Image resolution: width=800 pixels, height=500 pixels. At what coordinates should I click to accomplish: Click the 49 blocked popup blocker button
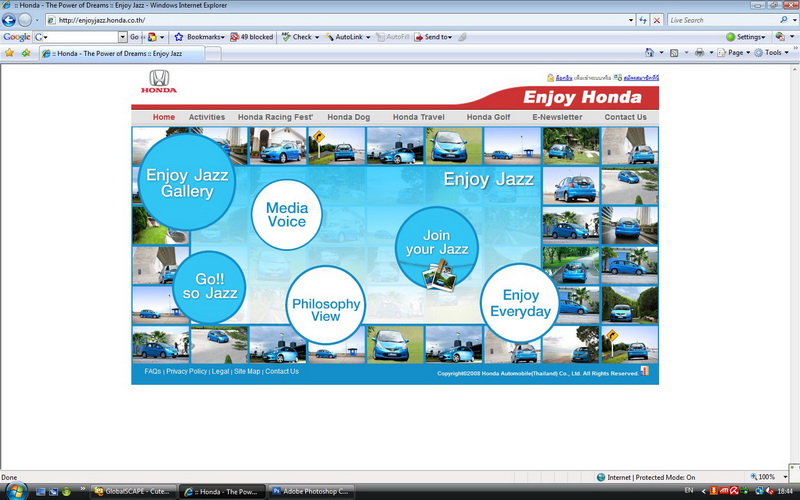252,37
